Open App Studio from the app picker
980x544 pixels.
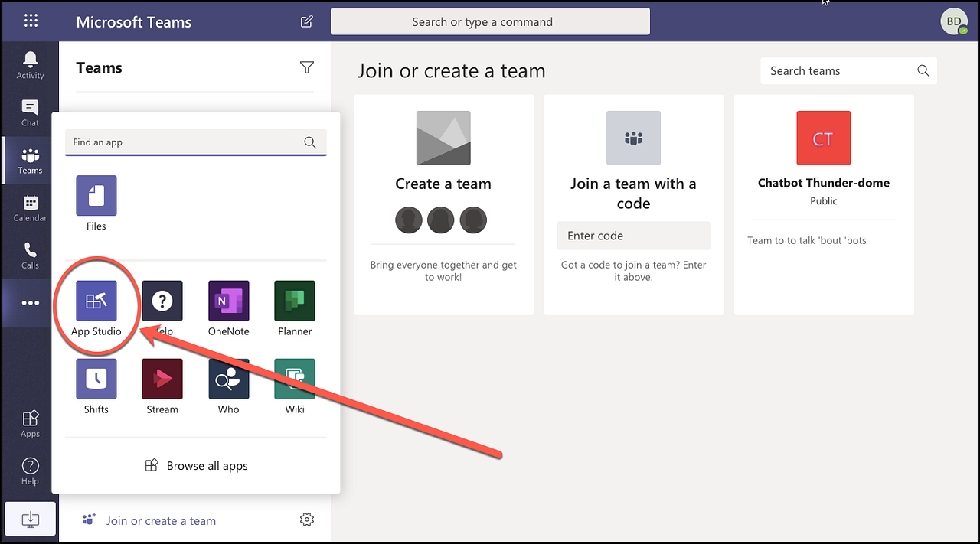pos(96,301)
